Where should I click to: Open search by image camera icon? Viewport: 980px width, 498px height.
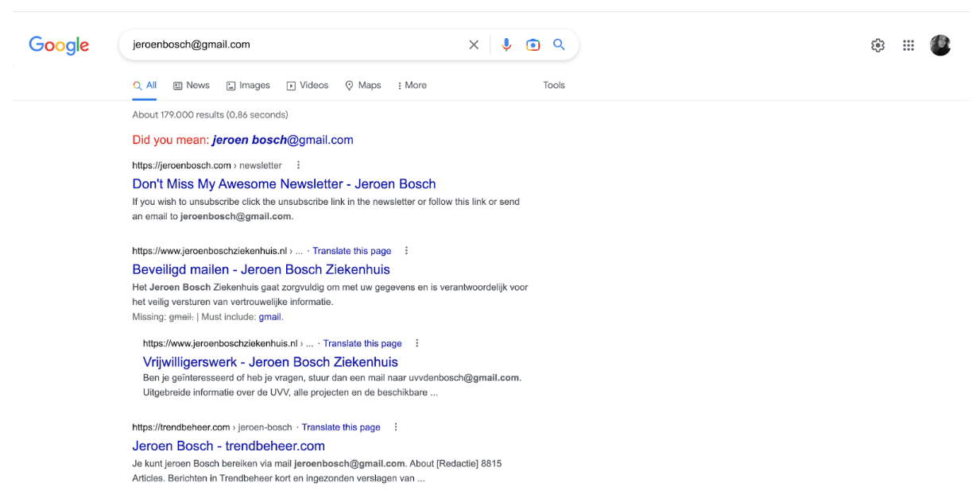(533, 45)
